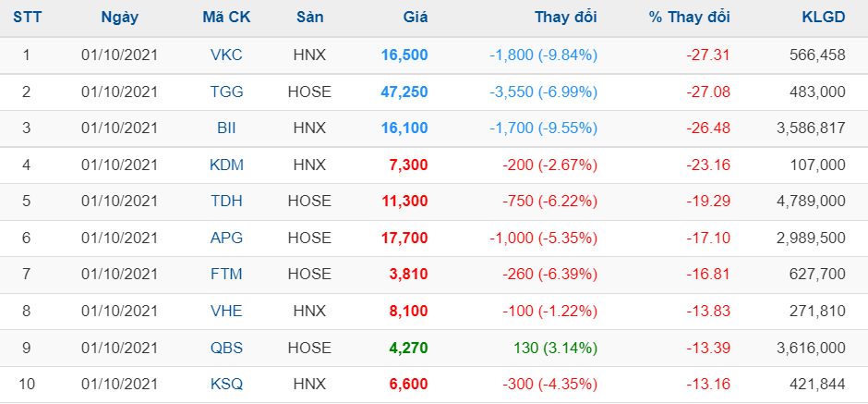The image size is (868, 404).
Task: Open the FTM stock page link
Action: (x=226, y=275)
